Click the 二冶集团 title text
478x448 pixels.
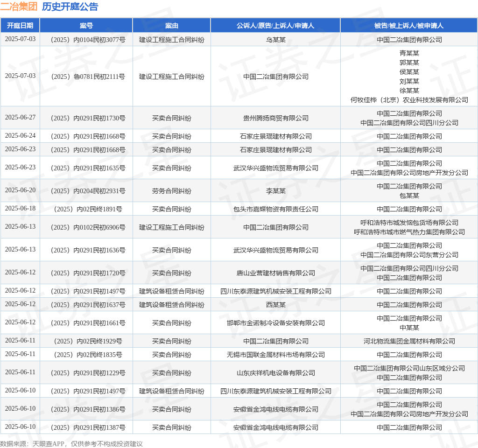point(19,7)
